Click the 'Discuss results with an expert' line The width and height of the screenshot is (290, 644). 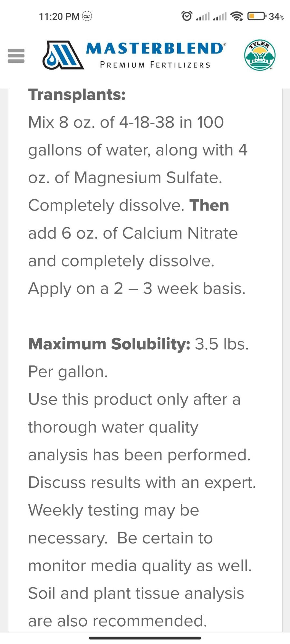(142, 483)
